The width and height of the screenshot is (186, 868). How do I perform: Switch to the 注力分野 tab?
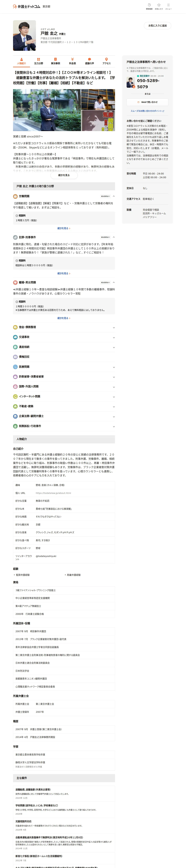pos(39,61)
